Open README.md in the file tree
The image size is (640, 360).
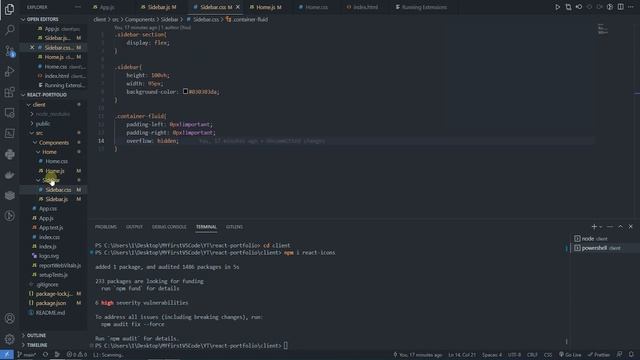pyautogui.click(x=50, y=313)
